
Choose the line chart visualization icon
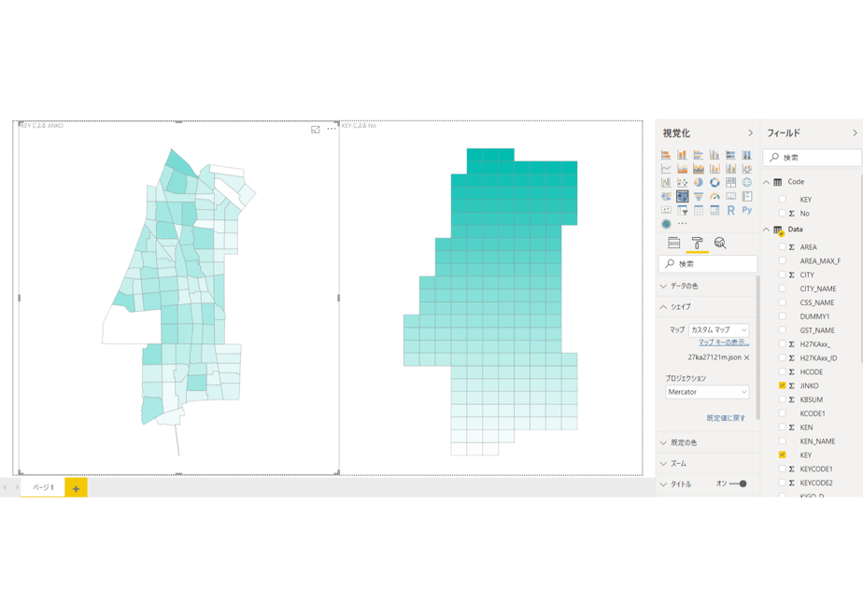coord(666,168)
